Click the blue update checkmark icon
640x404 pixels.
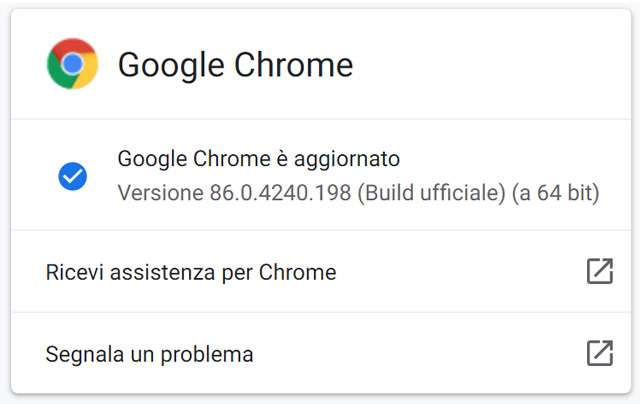coord(72,176)
